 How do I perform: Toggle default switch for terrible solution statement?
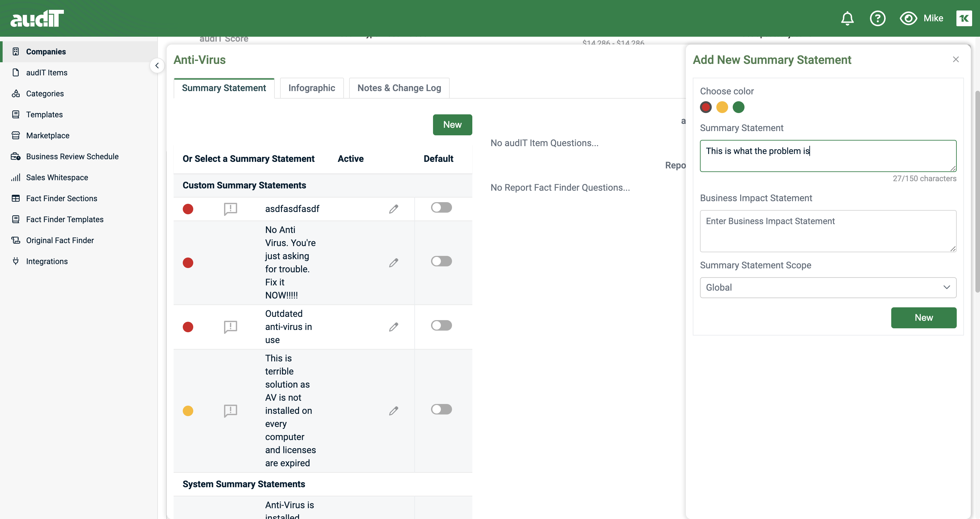(x=441, y=409)
